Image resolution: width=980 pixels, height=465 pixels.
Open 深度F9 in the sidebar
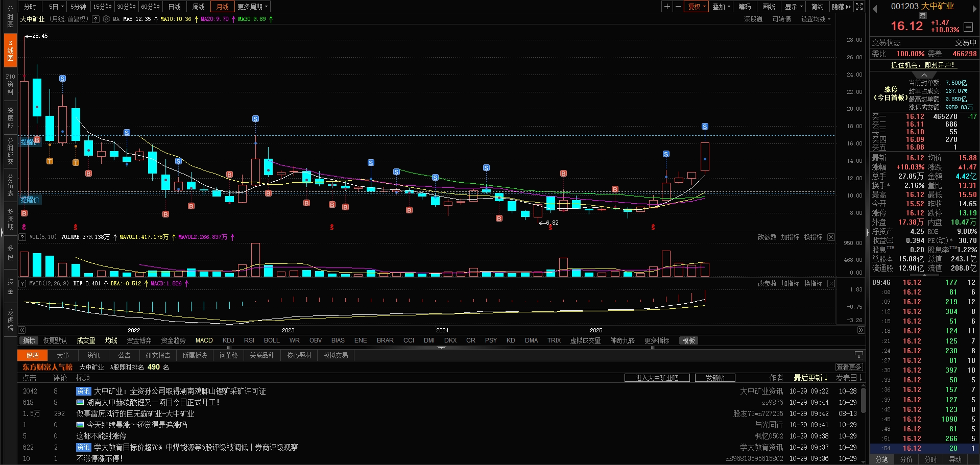coord(10,118)
